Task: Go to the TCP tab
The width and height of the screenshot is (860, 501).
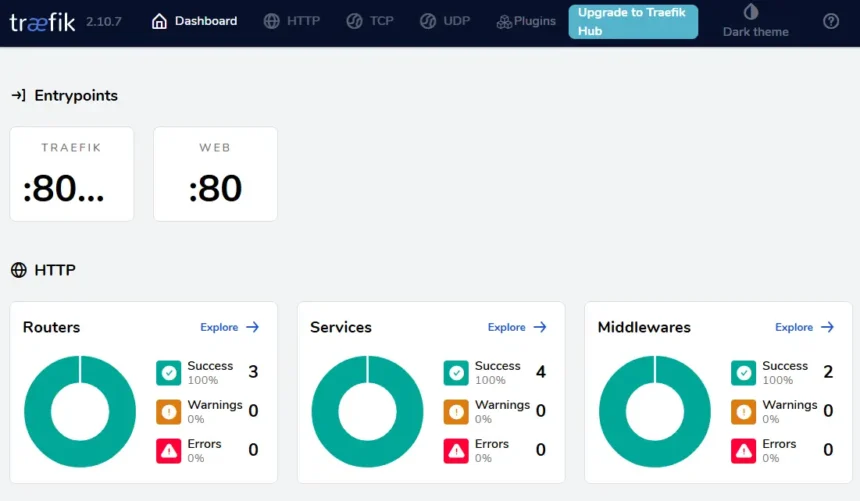Action: (x=370, y=21)
